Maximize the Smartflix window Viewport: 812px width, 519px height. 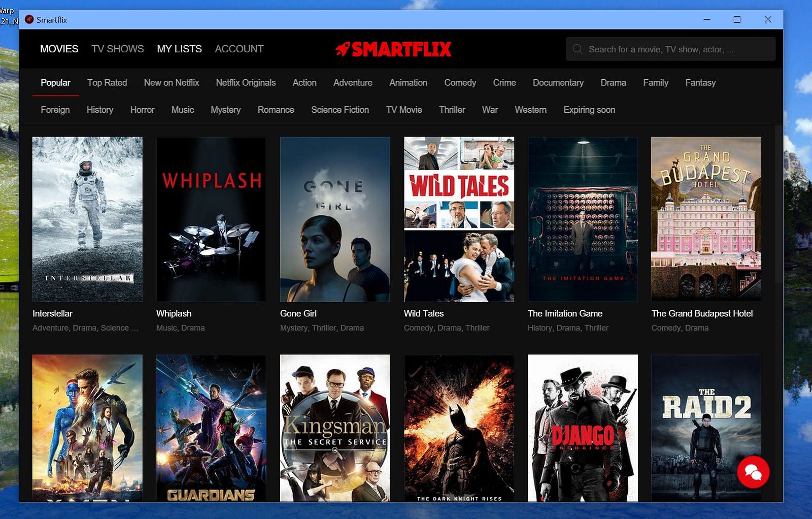coord(737,19)
